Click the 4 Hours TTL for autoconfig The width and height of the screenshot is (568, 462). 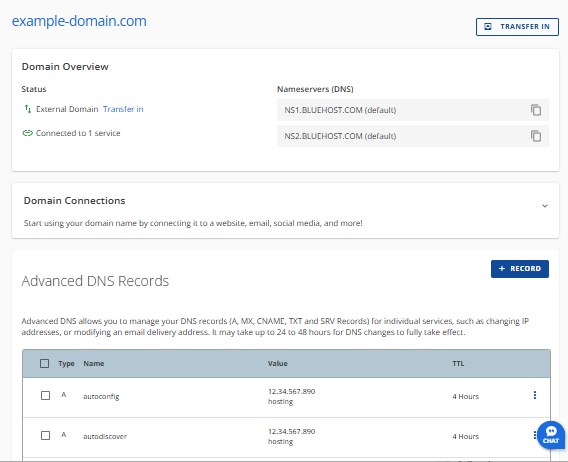[465, 396]
